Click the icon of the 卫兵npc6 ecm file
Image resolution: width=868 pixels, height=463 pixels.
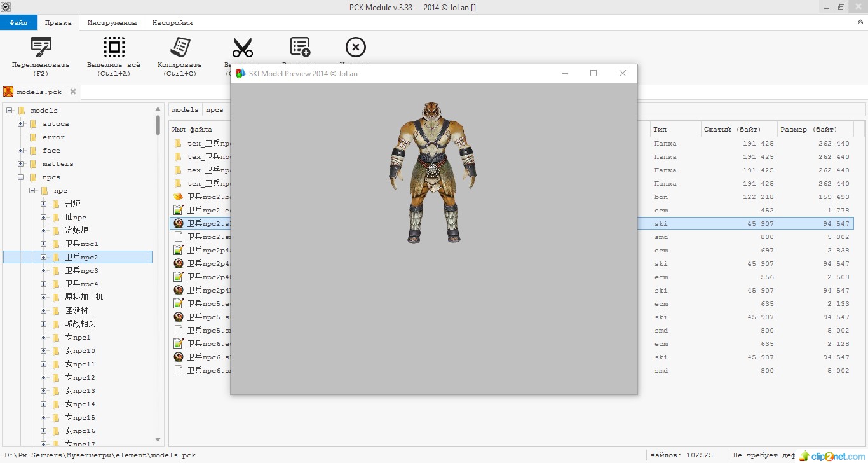tap(179, 344)
